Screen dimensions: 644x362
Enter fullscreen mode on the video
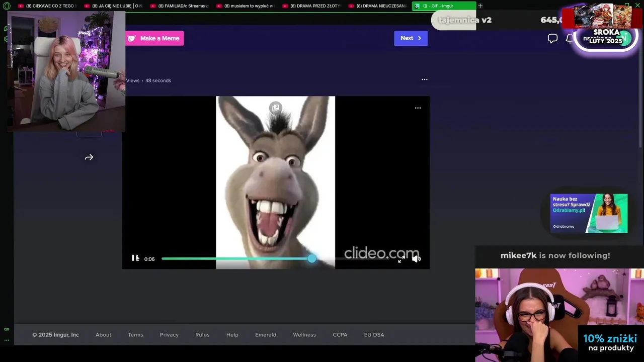401,259
